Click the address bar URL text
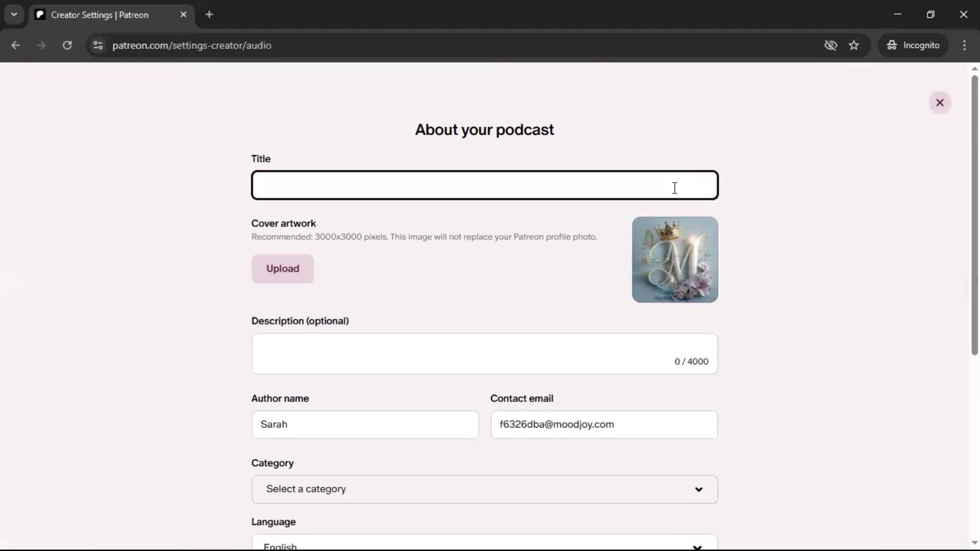 click(191, 45)
